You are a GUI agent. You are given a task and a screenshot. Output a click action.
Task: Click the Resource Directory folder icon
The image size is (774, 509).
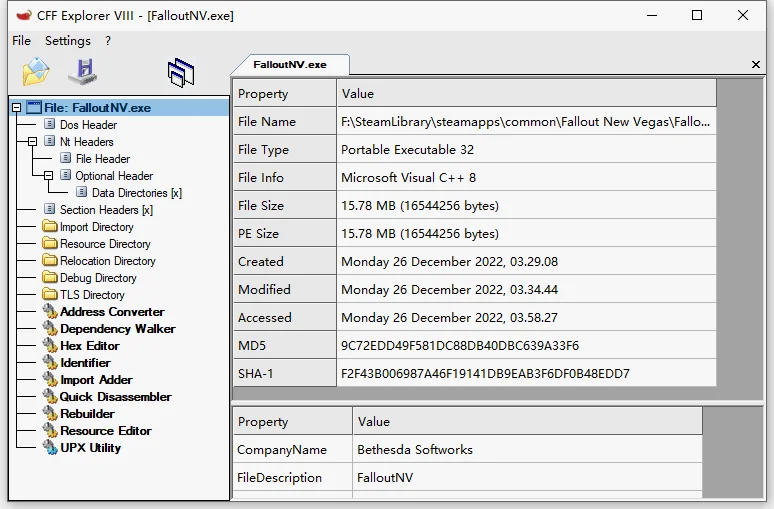[x=50, y=243]
